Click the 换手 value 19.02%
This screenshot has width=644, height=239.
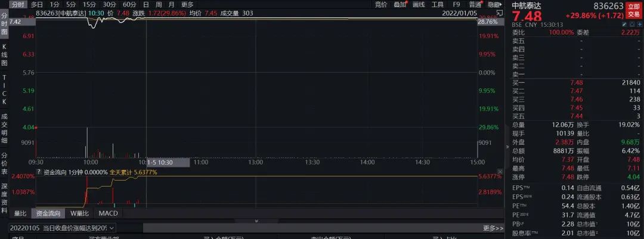tap(629, 125)
